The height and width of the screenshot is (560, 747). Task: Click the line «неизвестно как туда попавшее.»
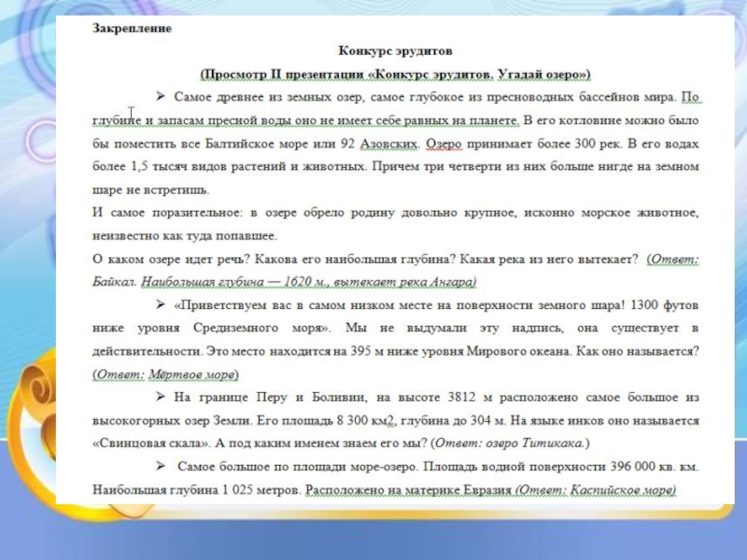[x=185, y=236]
